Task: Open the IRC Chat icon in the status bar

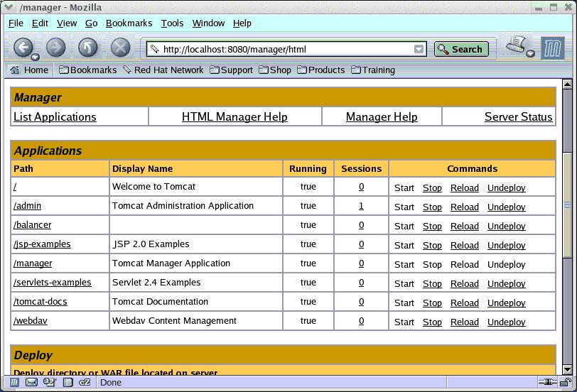Action: (x=85, y=383)
